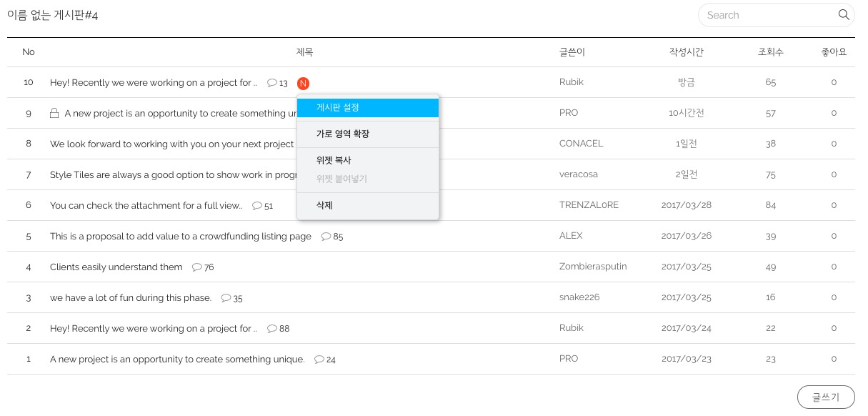
Task: Click the date 2017/03/23
Action: coord(687,359)
